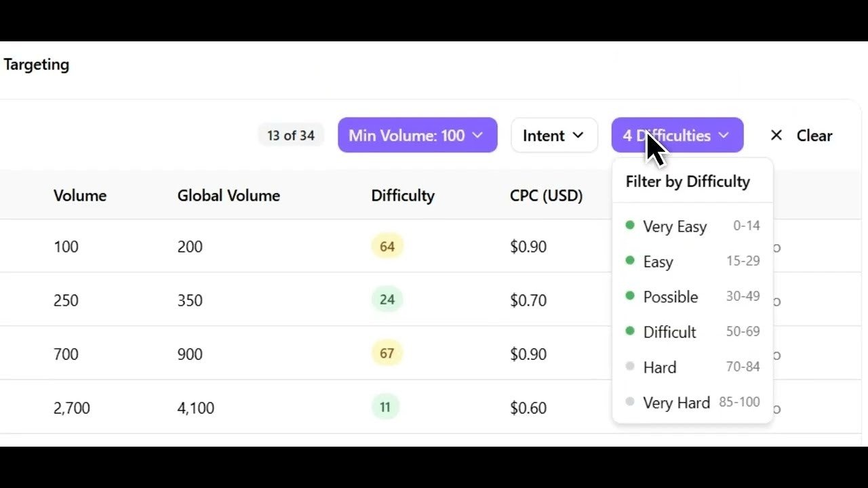
Task: Click the green difficulty badge showing 11
Action: (385, 407)
